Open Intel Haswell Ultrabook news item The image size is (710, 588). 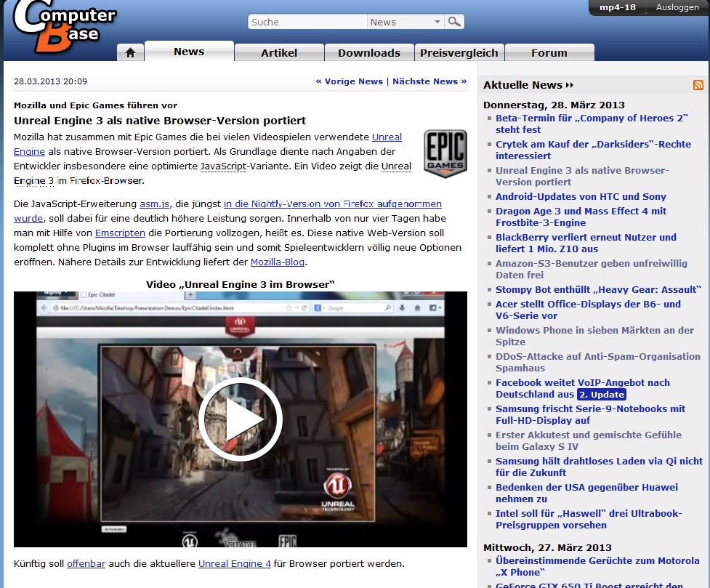coord(589,519)
